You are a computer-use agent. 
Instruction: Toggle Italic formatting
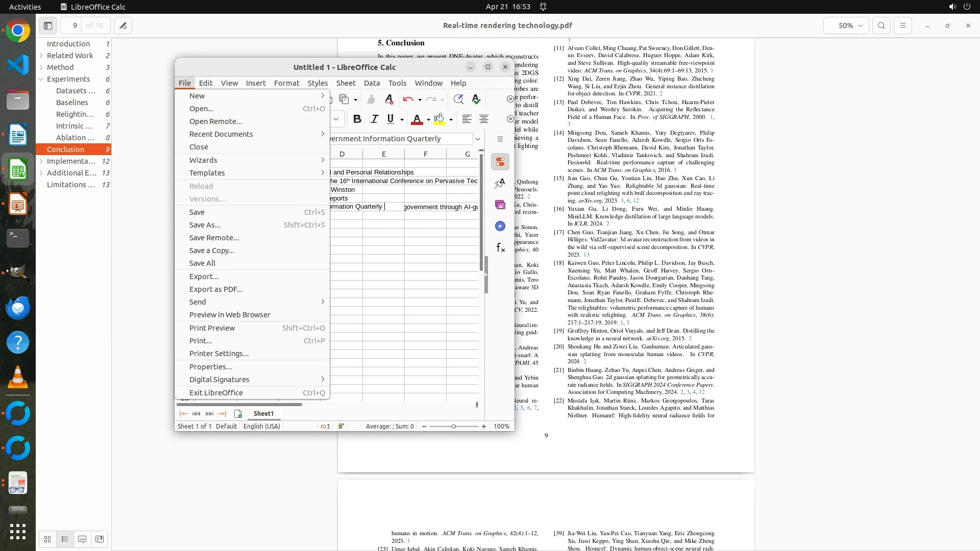[374, 119]
